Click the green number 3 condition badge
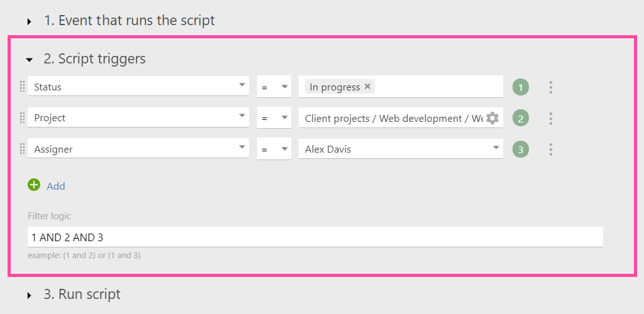Screen dimensions: 644x314 [x=520, y=149]
